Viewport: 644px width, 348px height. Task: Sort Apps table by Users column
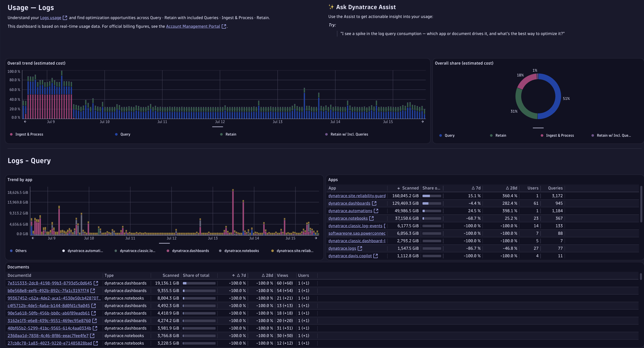pos(533,188)
